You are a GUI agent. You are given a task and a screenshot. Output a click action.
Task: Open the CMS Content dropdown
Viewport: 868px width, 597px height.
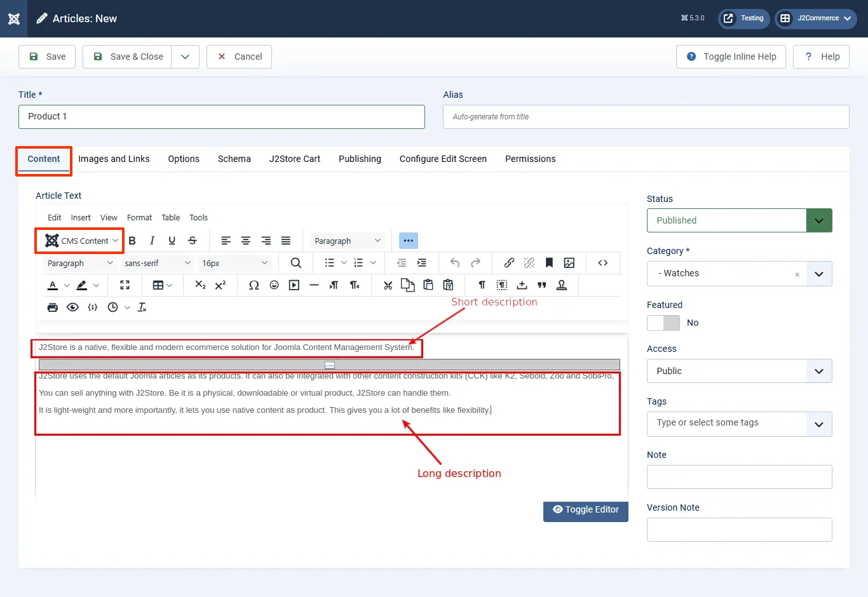coord(81,241)
